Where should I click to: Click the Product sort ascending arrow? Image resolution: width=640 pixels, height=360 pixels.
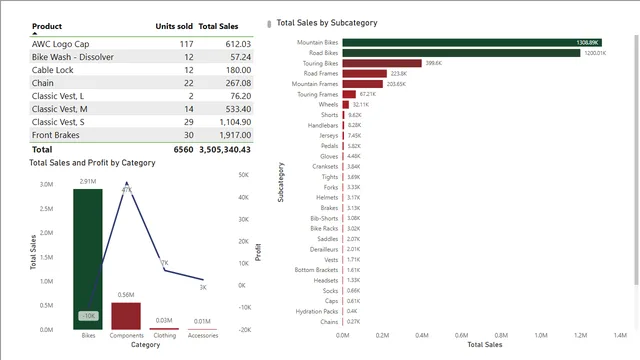tap(35, 33)
